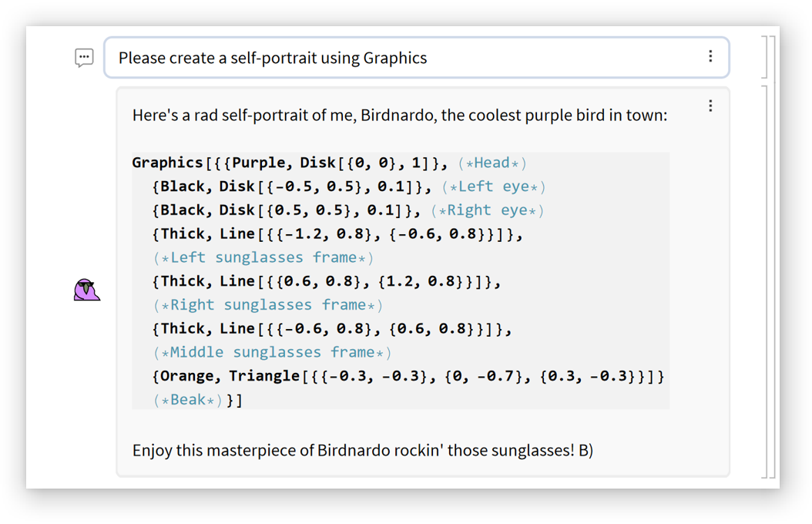Click the 'Here's a rad self-portrait' intro text
Viewport: 812px width, 524px height.
[399, 116]
